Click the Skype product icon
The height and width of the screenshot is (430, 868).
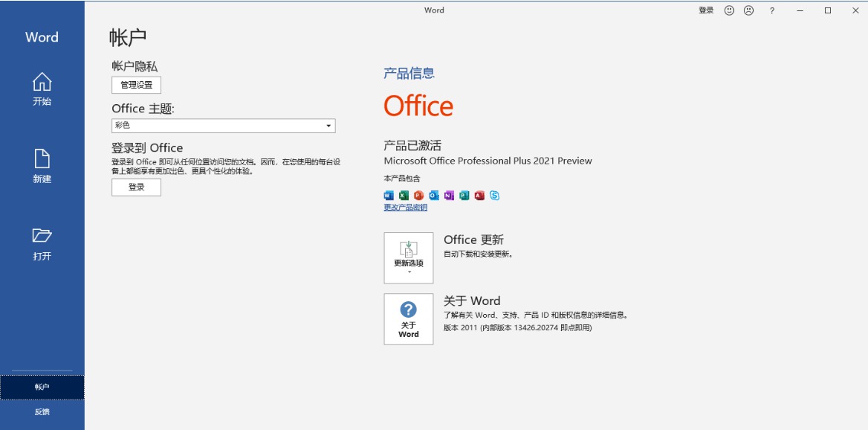[x=494, y=195]
